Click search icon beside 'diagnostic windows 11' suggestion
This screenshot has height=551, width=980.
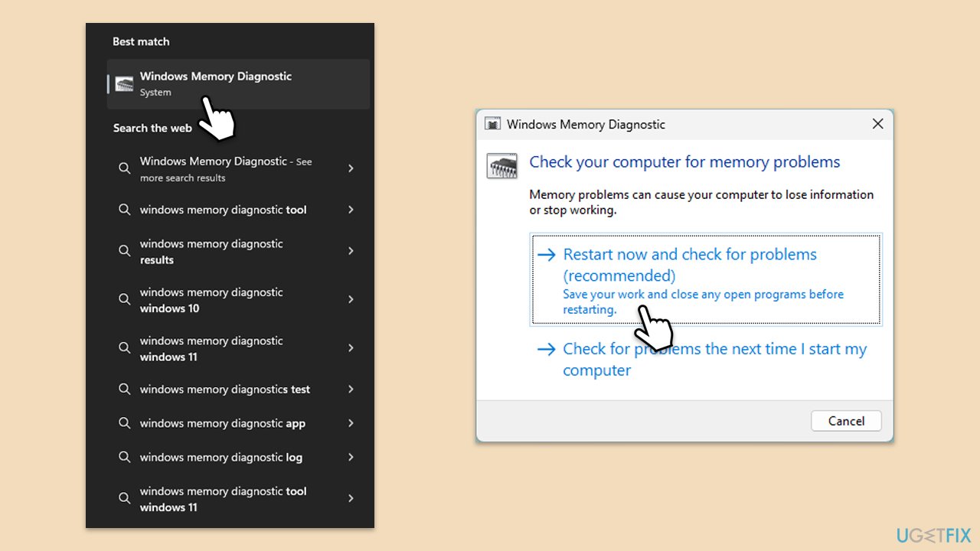tap(124, 347)
